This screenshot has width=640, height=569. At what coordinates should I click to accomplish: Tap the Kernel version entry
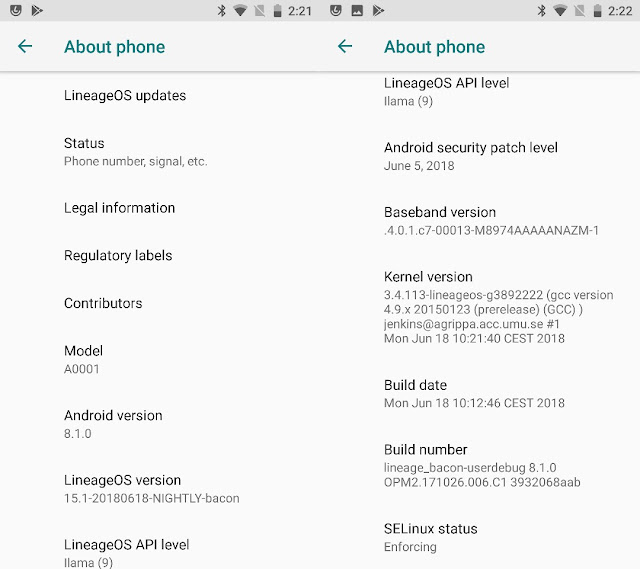pyautogui.click(x=480, y=307)
